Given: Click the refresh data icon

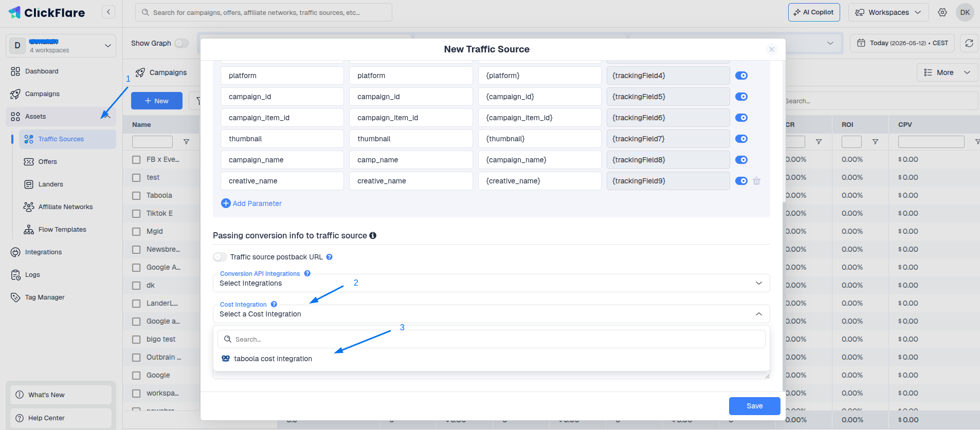Looking at the screenshot, I should (x=969, y=43).
